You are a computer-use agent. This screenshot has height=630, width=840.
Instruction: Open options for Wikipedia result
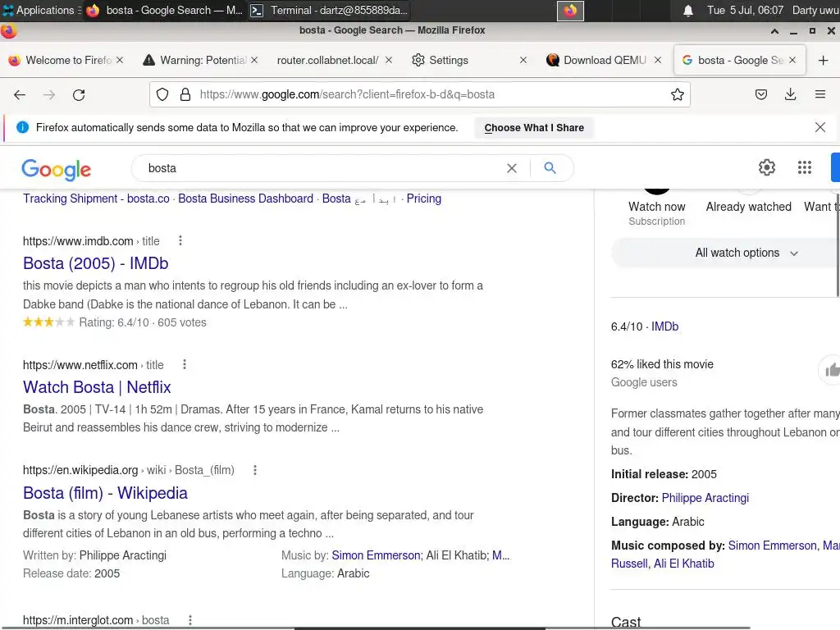pyautogui.click(x=255, y=470)
